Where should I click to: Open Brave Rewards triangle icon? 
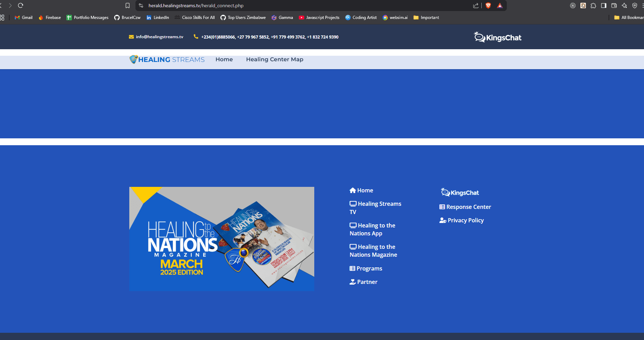[x=500, y=6]
